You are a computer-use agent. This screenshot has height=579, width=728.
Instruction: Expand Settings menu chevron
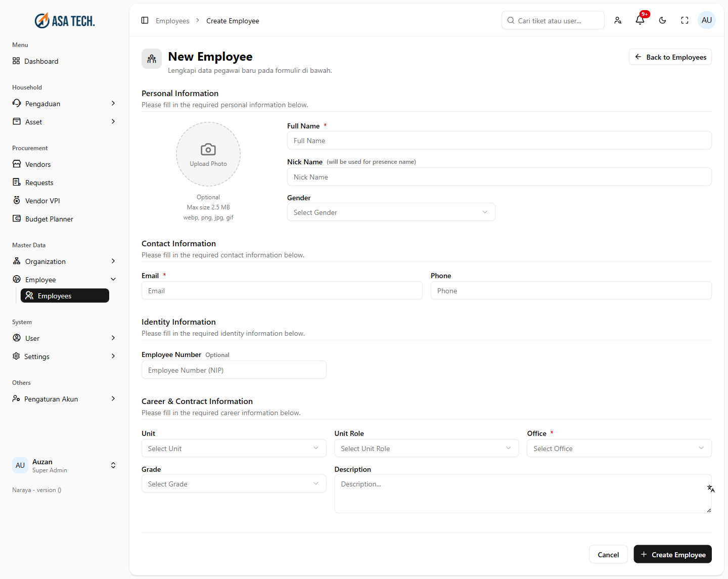pos(113,356)
